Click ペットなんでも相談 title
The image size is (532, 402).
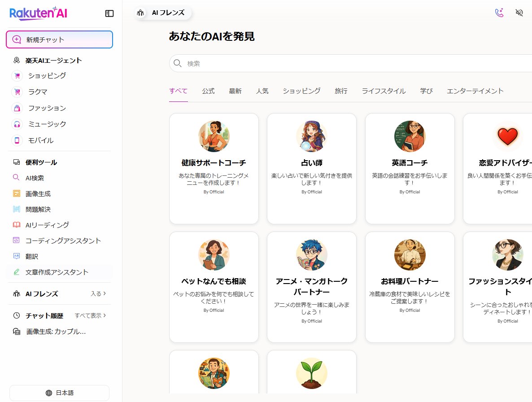214,281
